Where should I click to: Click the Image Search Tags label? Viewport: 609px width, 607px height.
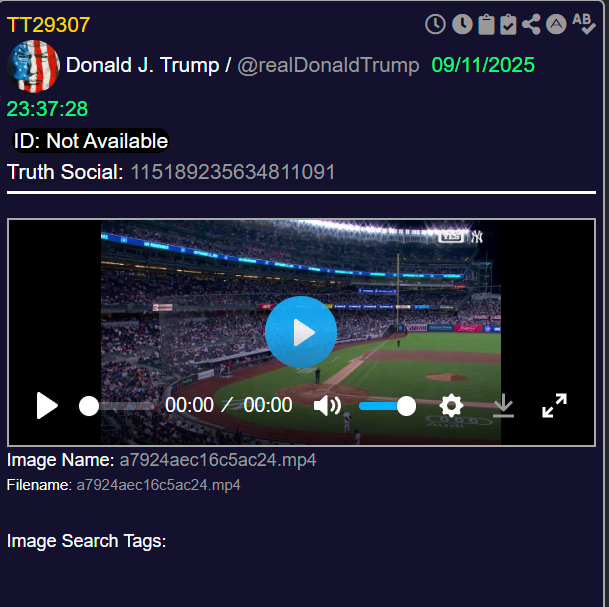tap(87, 541)
